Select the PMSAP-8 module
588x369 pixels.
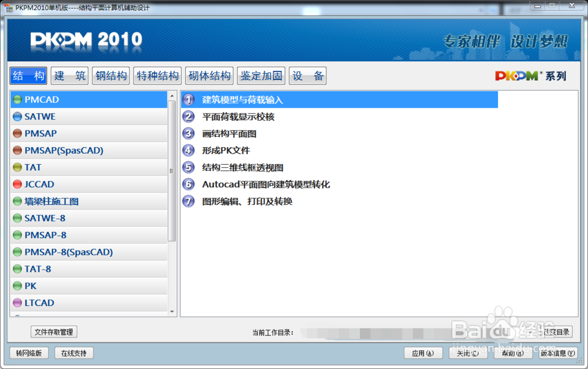coord(89,235)
